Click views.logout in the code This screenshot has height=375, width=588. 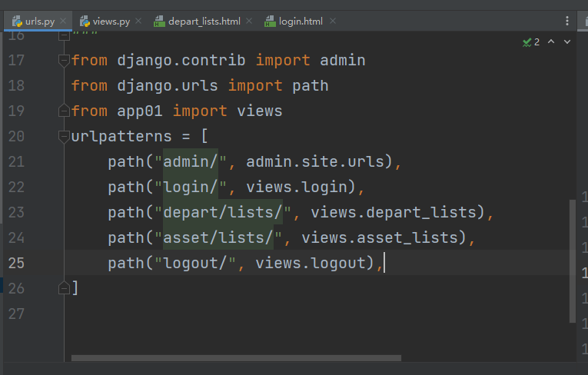coord(310,264)
